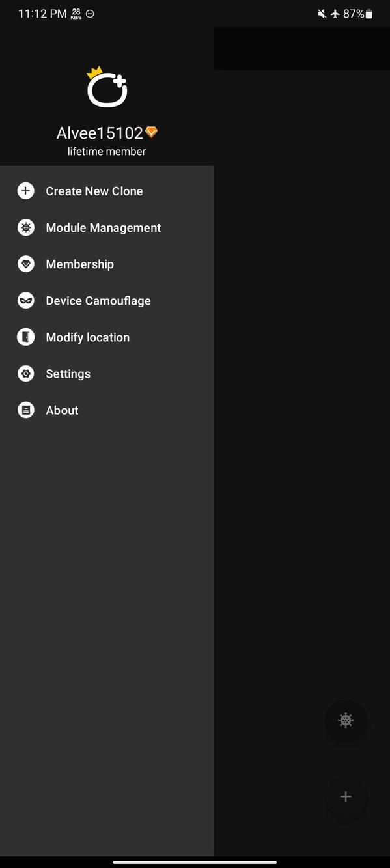
Task: Tap the door icon beside Modify location
Action: point(25,337)
